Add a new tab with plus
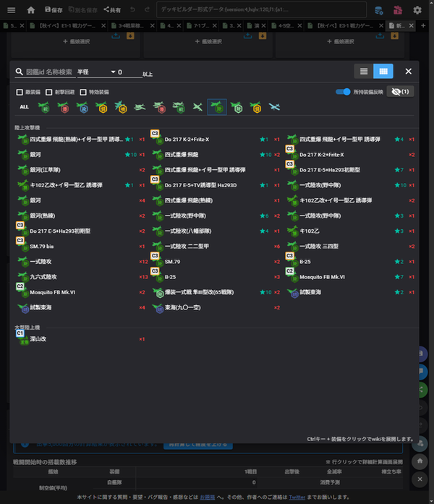 423,25
